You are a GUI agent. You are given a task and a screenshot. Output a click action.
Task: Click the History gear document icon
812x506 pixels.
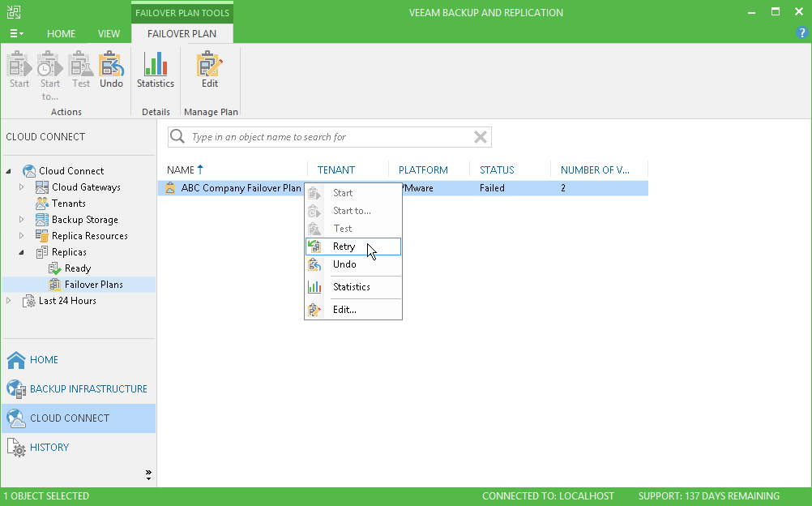[16, 448]
